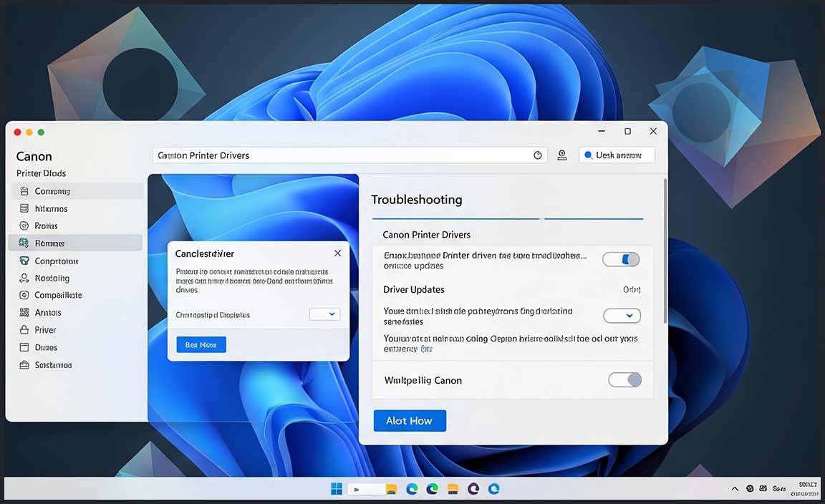The width and height of the screenshot is (825, 504).
Task: Toggle the Printer driver updates switch
Action: click(x=621, y=259)
